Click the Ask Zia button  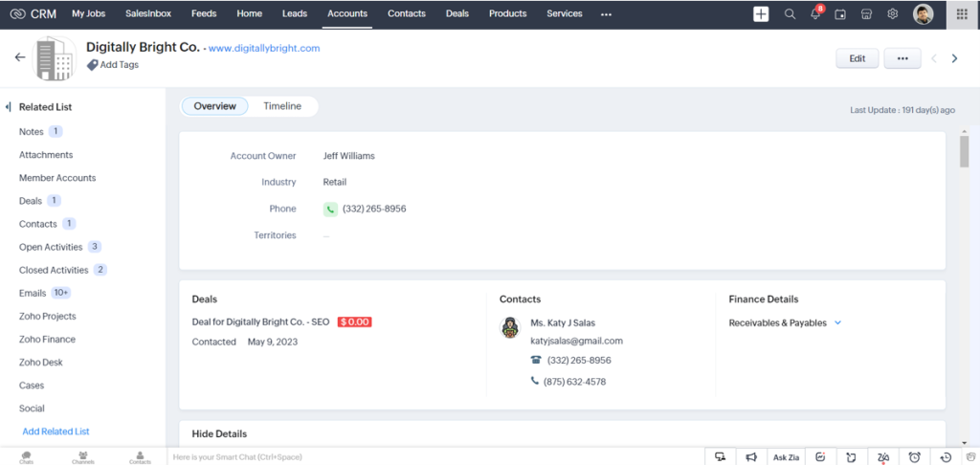click(x=787, y=457)
